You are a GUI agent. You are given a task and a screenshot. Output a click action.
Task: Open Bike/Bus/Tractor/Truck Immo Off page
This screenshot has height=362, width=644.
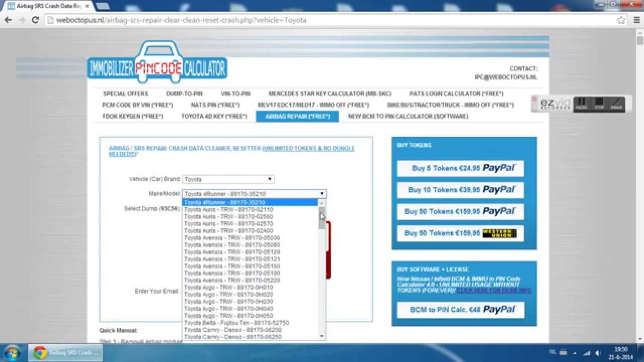tap(450, 105)
